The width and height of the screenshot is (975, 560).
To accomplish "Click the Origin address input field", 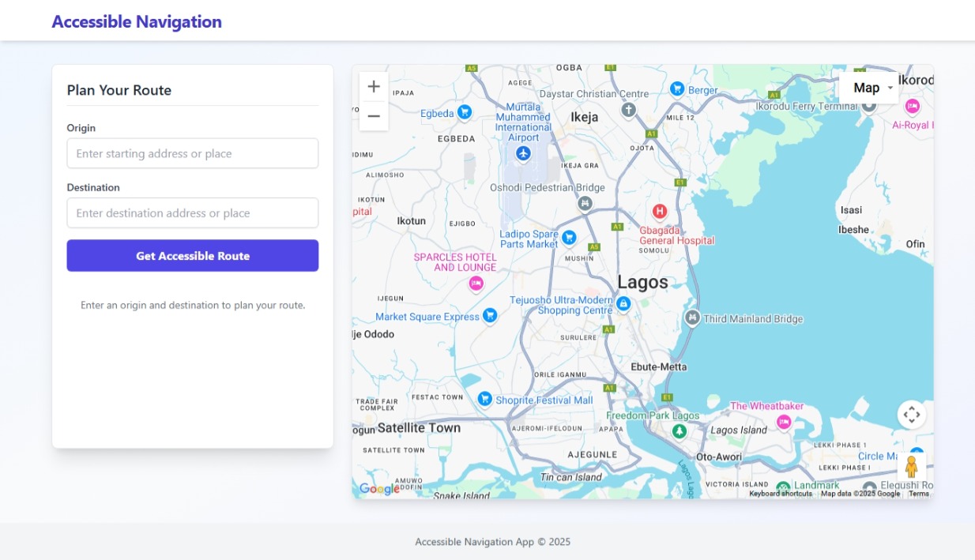I will pyautogui.click(x=192, y=153).
